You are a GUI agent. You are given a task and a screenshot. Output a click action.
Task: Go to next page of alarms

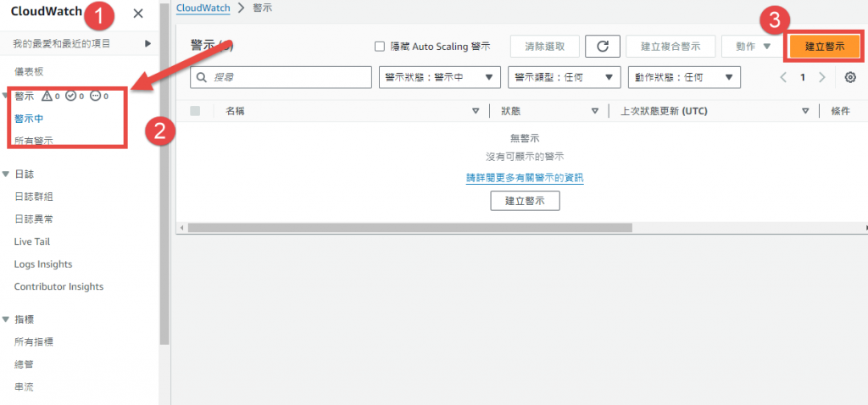822,77
